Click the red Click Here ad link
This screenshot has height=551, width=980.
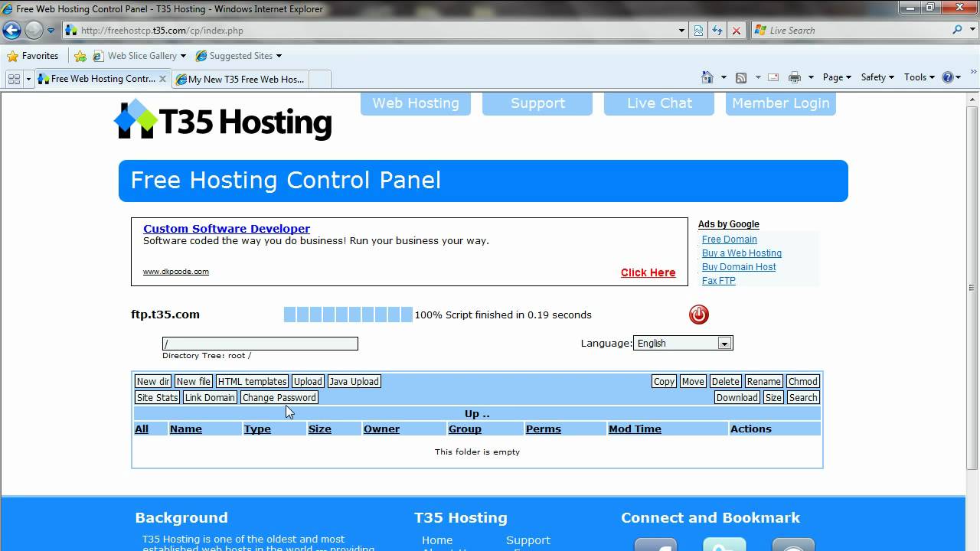648,272
